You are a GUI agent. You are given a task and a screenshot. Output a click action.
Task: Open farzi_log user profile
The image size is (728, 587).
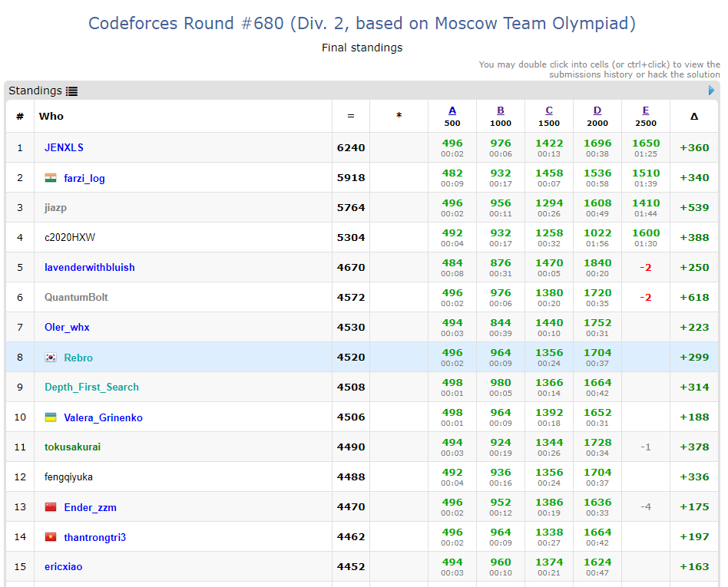point(84,178)
